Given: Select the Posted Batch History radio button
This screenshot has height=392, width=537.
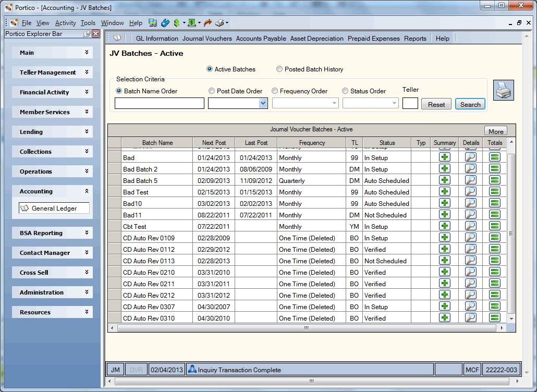Looking at the screenshot, I should (279, 69).
